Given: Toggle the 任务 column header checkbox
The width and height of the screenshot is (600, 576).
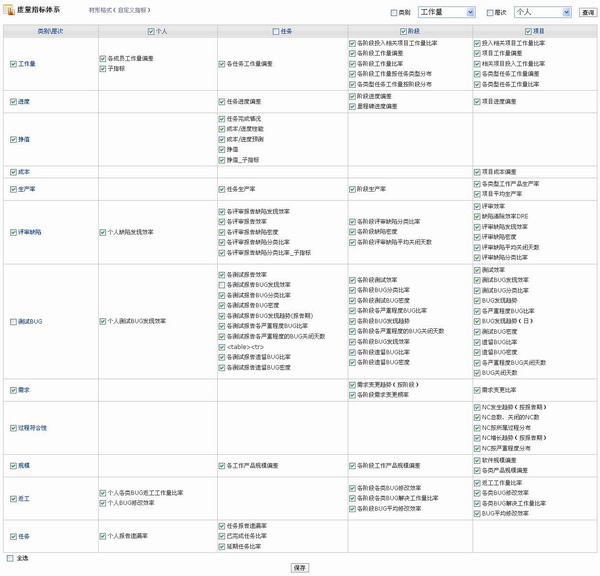Looking at the screenshot, I should [275, 32].
